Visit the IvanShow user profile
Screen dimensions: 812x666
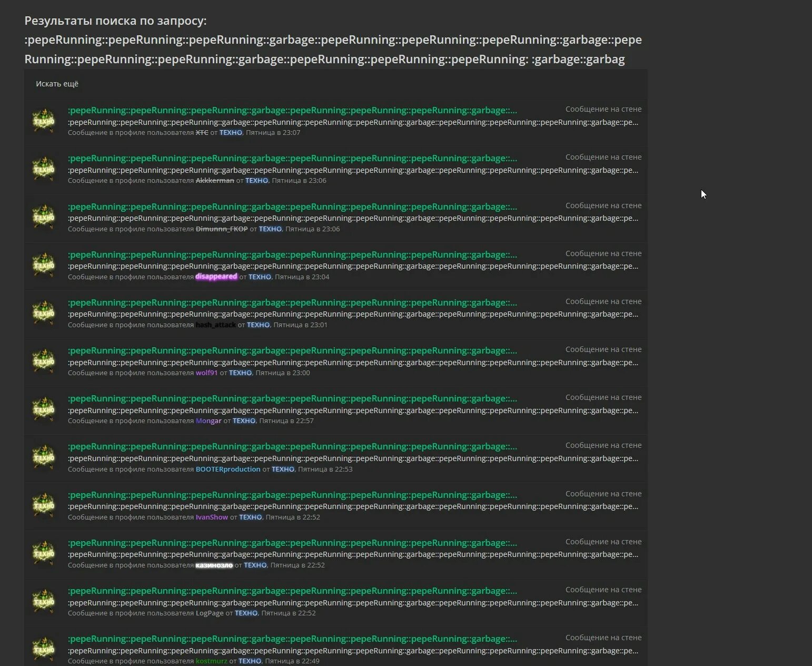click(x=212, y=517)
